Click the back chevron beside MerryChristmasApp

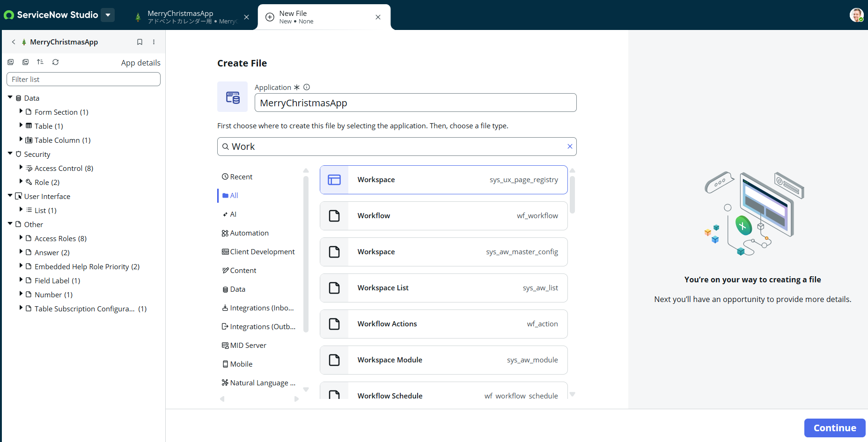point(14,42)
